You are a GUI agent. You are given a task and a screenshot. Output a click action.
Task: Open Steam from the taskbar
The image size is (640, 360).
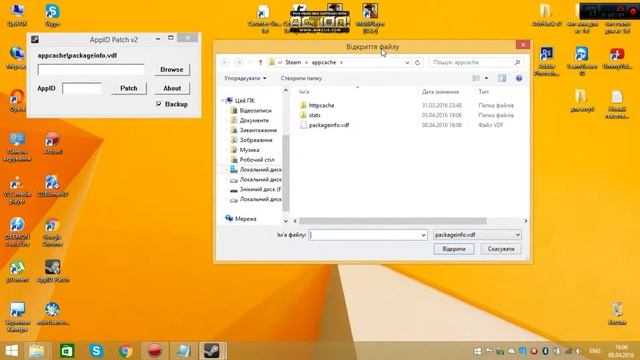212,351
